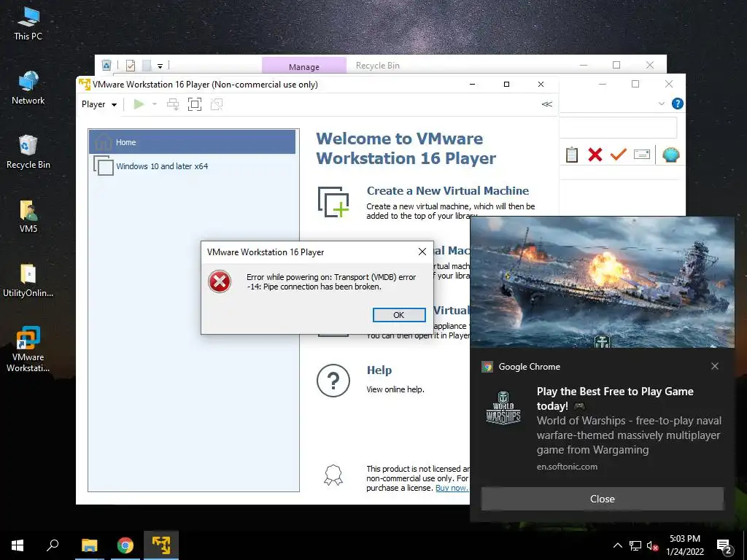The width and height of the screenshot is (747, 560).
Task: Click the red X delete icon in Explorer ribbon
Action: click(595, 155)
